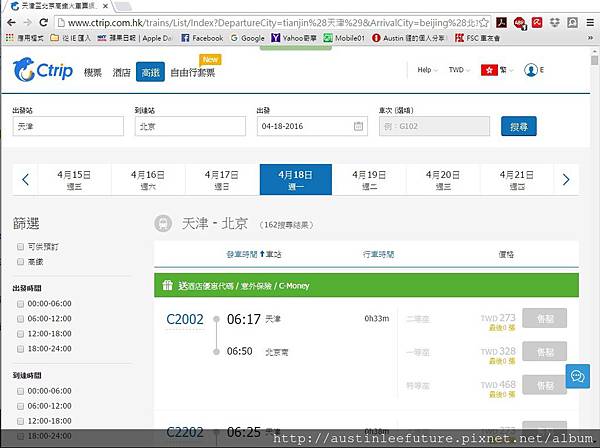Open train C2002 details link
This screenshot has width=600, height=448.
coord(185,319)
